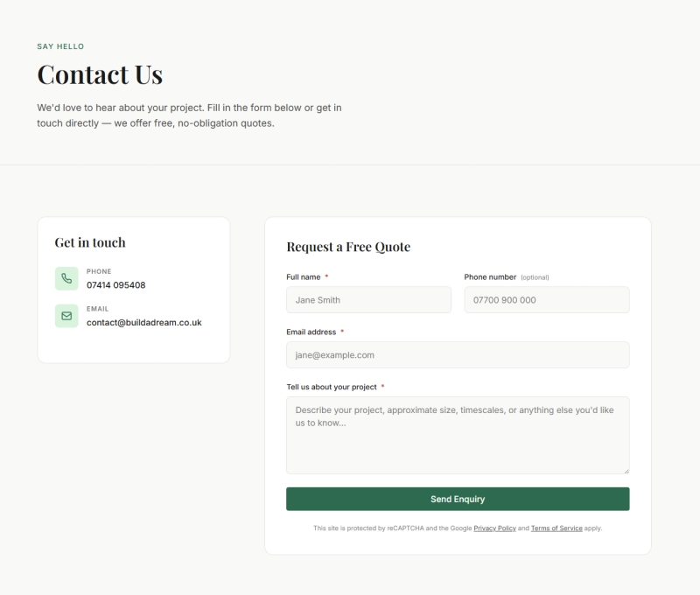Click the green envelope email icon
This screenshot has height=595, width=700.
pyautogui.click(x=66, y=316)
